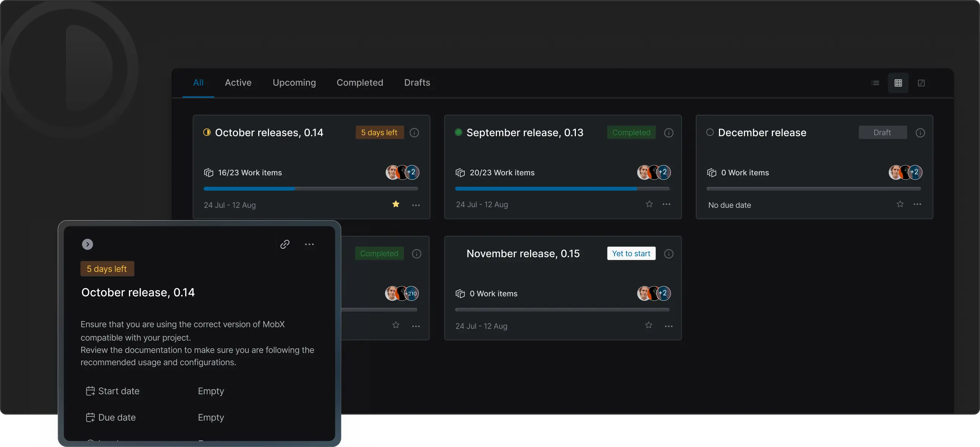The height and width of the screenshot is (447, 980).
Task: Open the Drafts tab
Action: click(417, 83)
